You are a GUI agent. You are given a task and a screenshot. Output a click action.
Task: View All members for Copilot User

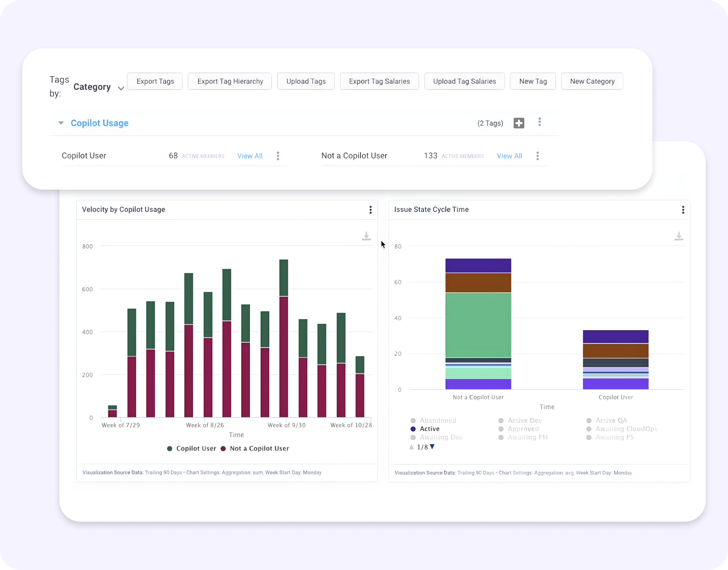[x=250, y=156]
